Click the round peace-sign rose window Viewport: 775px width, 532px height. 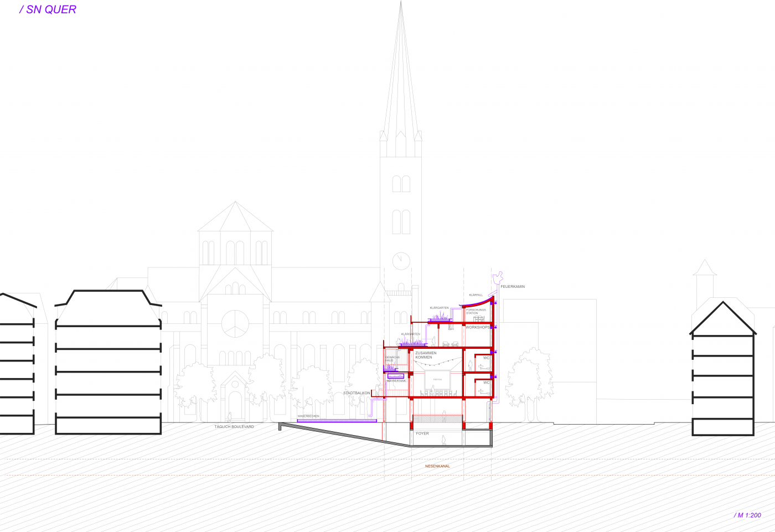tap(235, 323)
